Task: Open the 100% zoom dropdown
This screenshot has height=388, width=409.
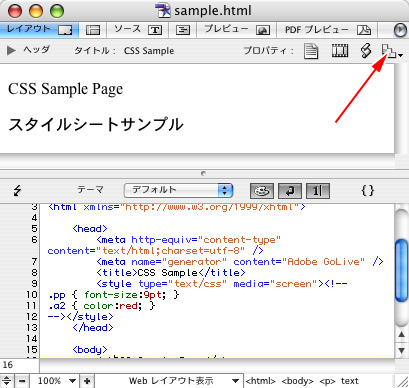Action: [x=56, y=381]
